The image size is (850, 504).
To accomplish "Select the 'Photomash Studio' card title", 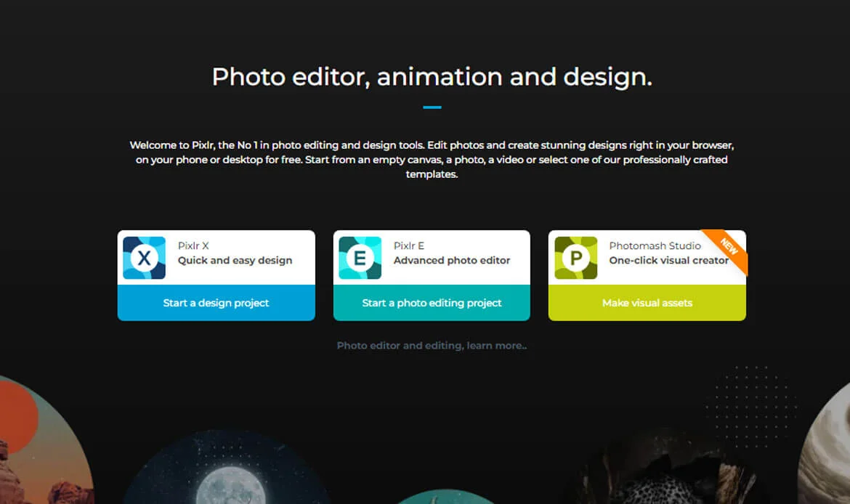I will pyautogui.click(x=655, y=246).
